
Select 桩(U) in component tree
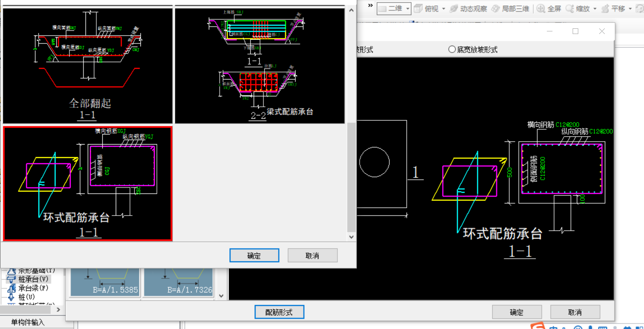[27, 297]
